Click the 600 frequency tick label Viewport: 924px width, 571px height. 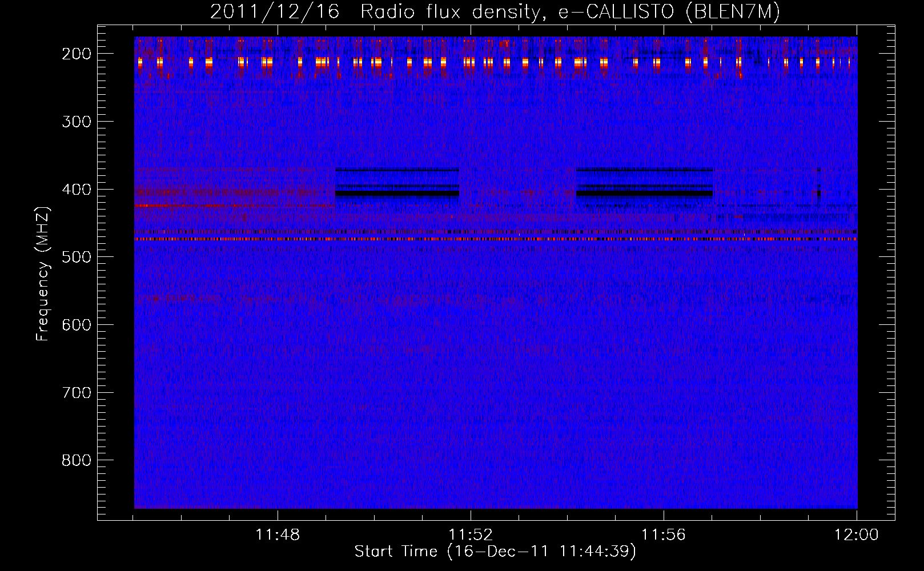point(77,325)
